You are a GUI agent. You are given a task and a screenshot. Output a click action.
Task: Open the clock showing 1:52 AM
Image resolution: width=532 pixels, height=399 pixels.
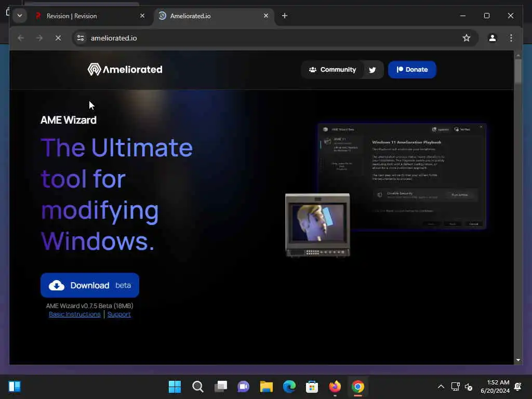coord(495,387)
